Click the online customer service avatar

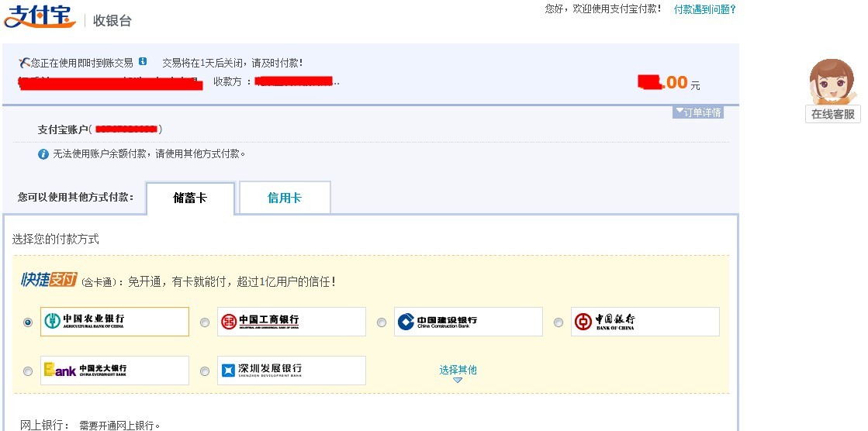click(832, 82)
